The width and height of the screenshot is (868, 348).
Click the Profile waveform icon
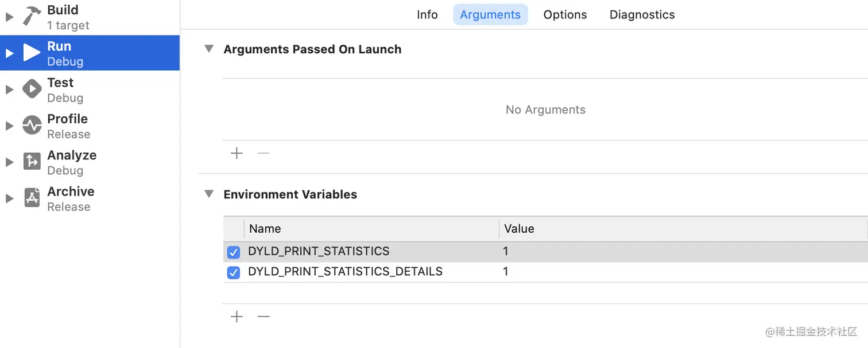coord(32,125)
